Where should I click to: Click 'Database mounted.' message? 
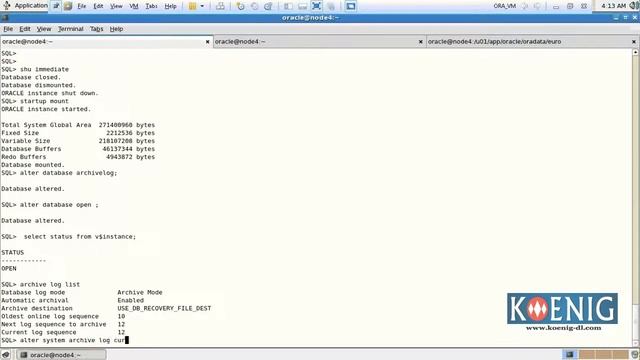(x=33, y=165)
